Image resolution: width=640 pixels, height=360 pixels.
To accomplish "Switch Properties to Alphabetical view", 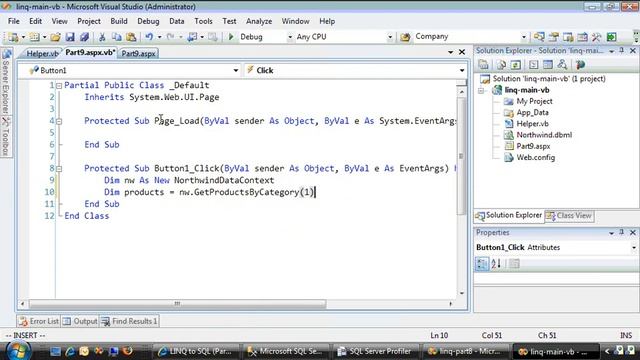I will tap(496, 264).
